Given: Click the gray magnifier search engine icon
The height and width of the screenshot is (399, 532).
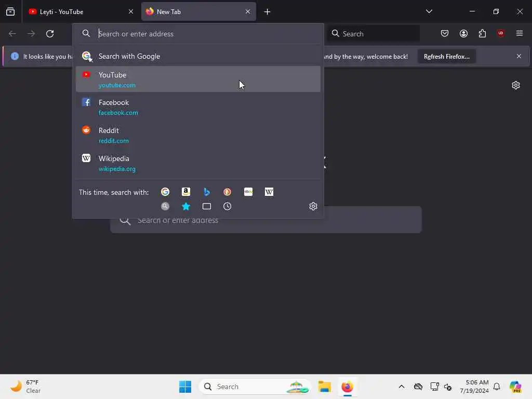Looking at the screenshot, I should click(165, 206).
